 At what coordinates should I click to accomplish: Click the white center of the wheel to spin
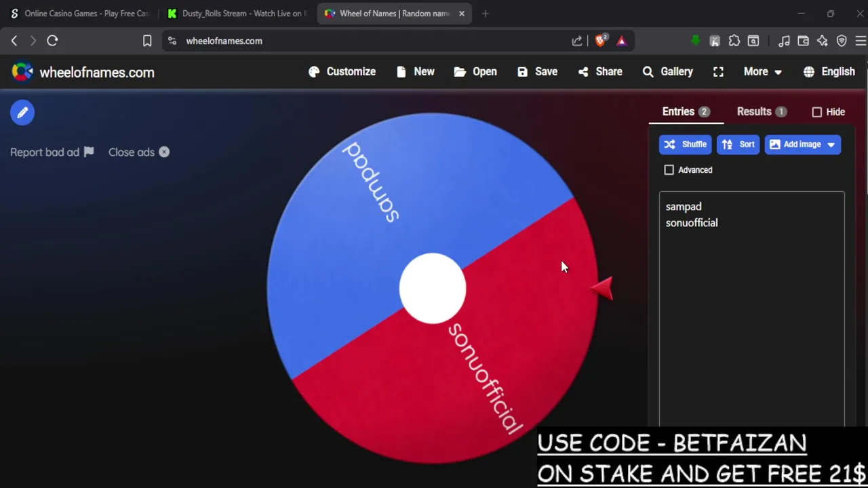433,289
